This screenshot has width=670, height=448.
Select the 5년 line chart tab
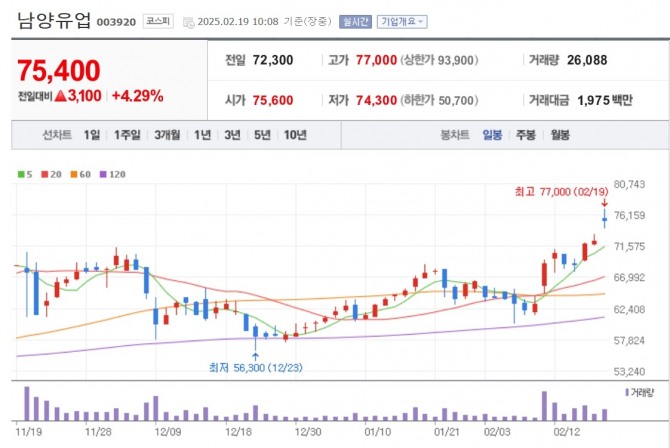[262, 135]
